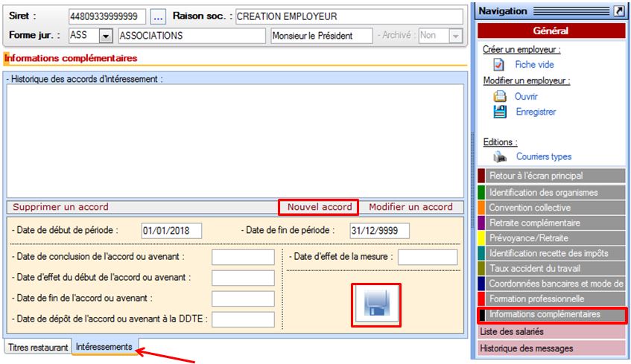Click the Raison soc. field
Screen dimensions: 631x364
click(x=349, y=17)
